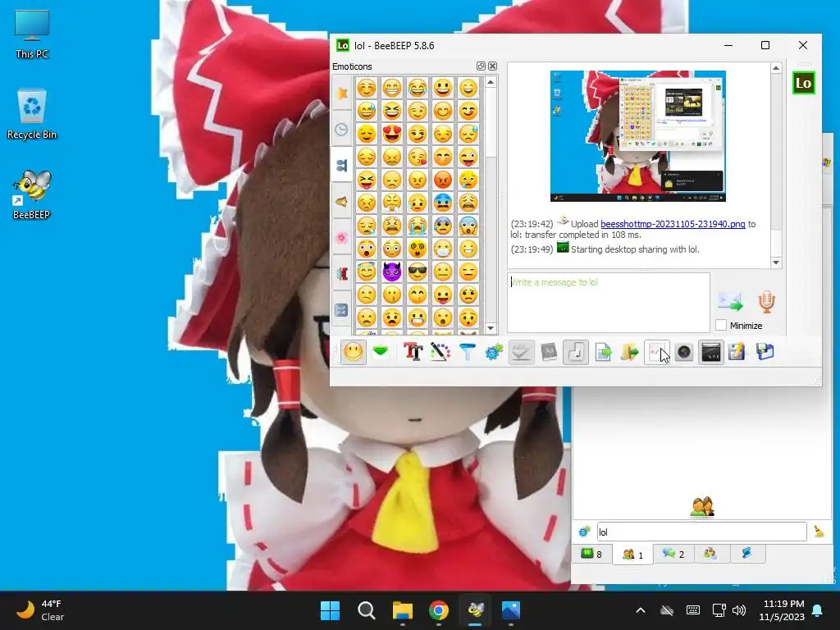Click the blue funnel filter icon

[x=467, y=352]
